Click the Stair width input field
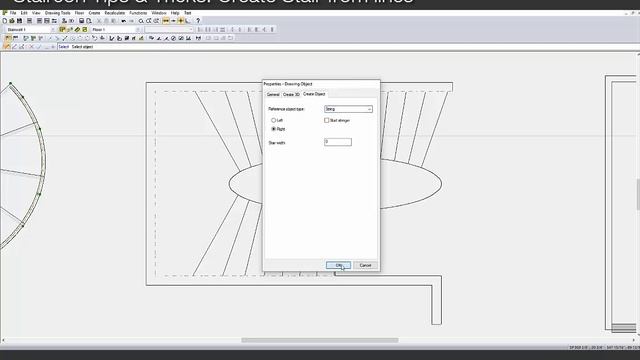 [338, 142]
